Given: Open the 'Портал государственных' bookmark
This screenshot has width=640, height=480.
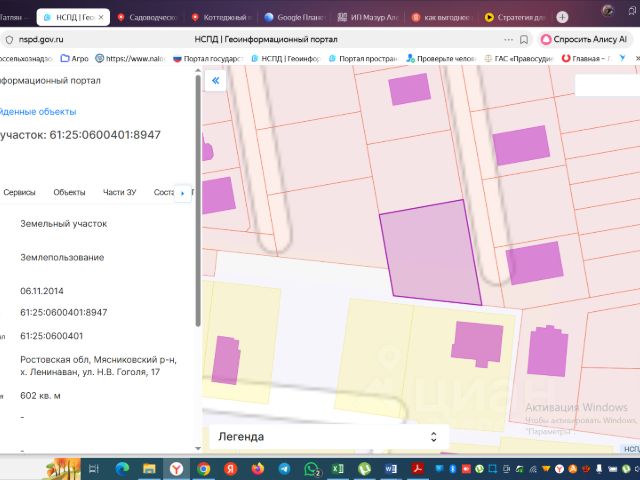Looking at the screenshot, I should 208,58.
